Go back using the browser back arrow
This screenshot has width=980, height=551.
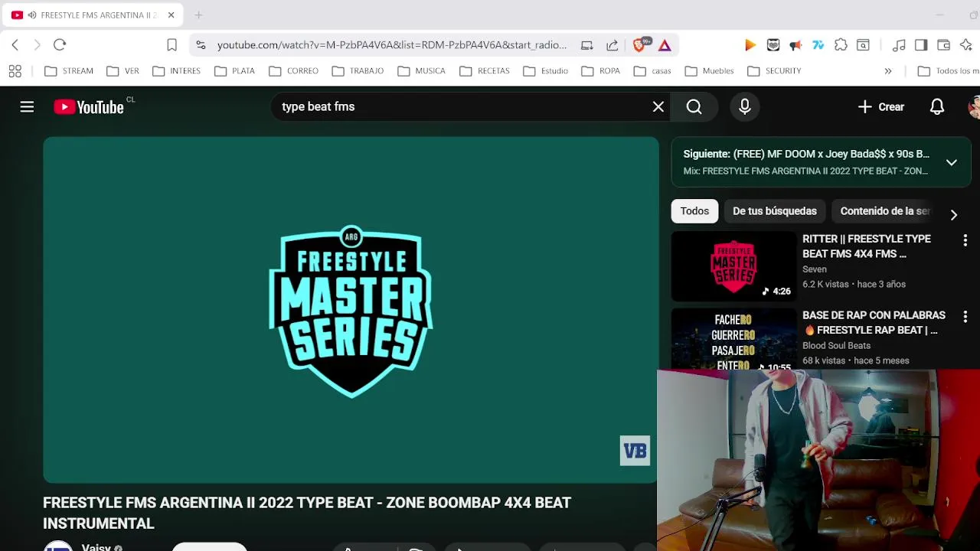(x=15, y=45)
